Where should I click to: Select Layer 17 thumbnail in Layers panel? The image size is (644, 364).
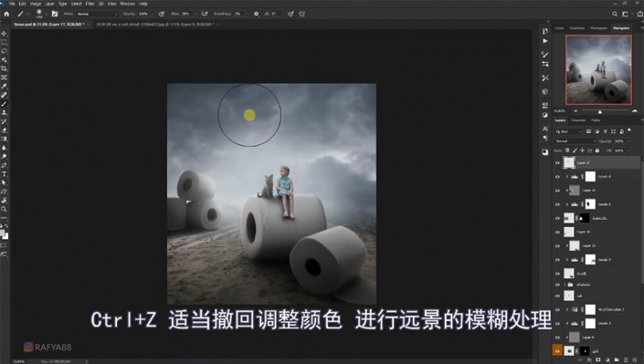[569, 162]
